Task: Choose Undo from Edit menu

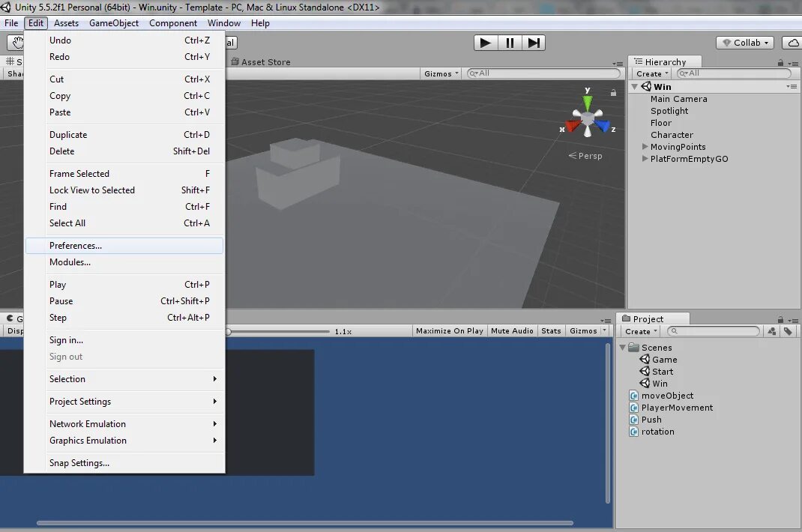Action: (124, 40)
